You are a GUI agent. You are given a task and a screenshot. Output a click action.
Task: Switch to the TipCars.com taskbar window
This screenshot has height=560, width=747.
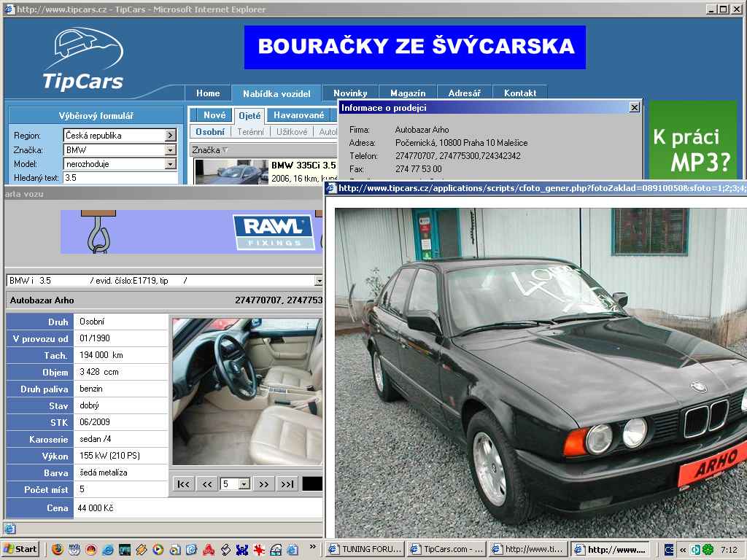(x=447, y=550)
